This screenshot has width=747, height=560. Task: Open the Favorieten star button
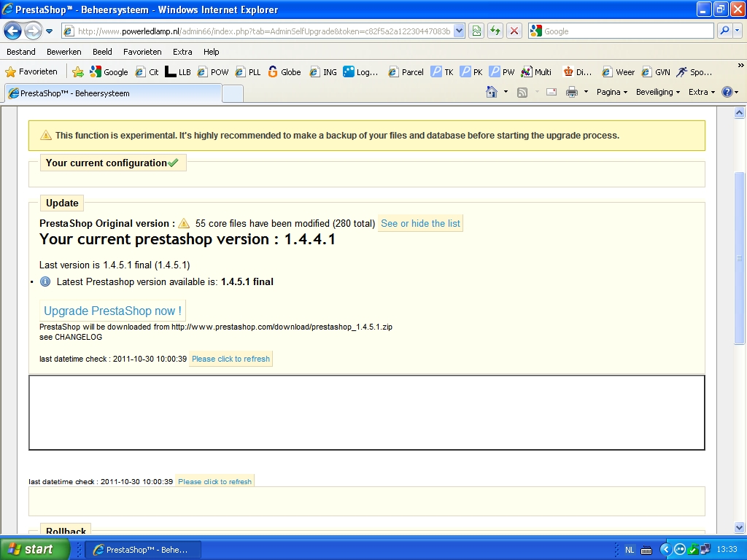point(31,72)
